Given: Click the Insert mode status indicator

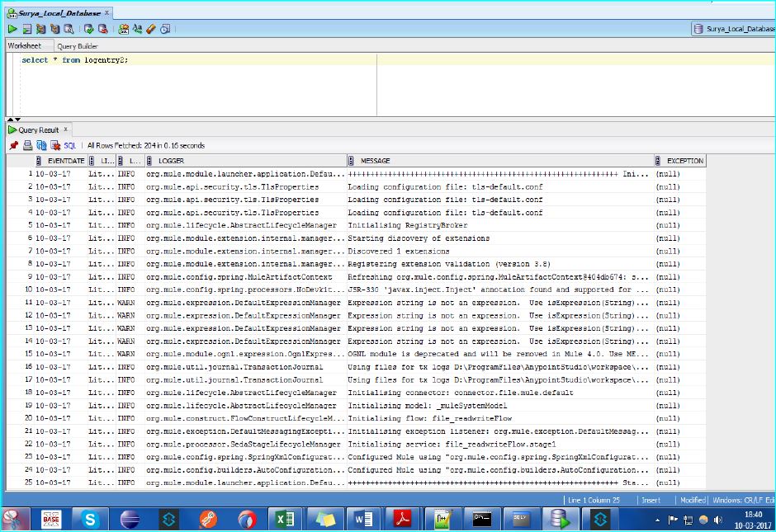Looking at the screenshot, I should click(x=651, y=500).
